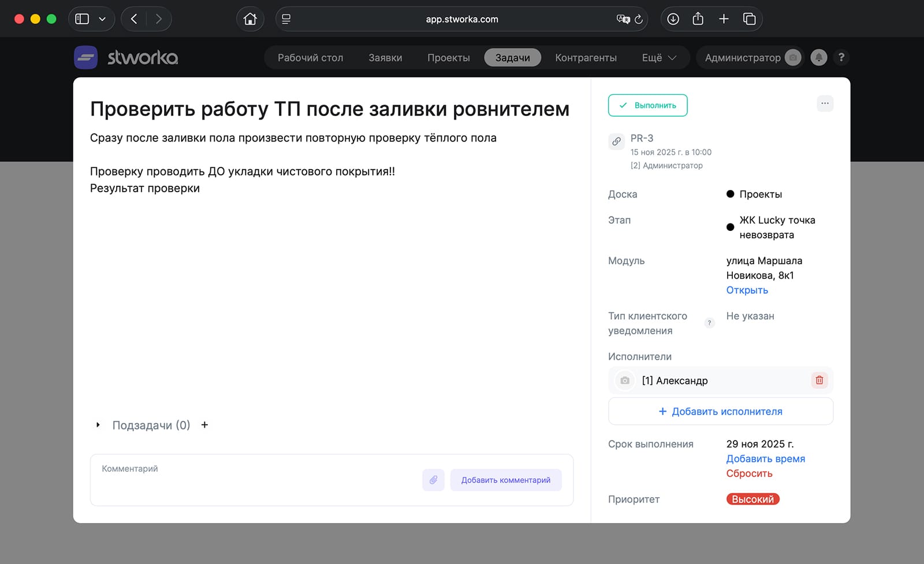
Task: Expand the Подзадачи section
Action: click(98, 425)
